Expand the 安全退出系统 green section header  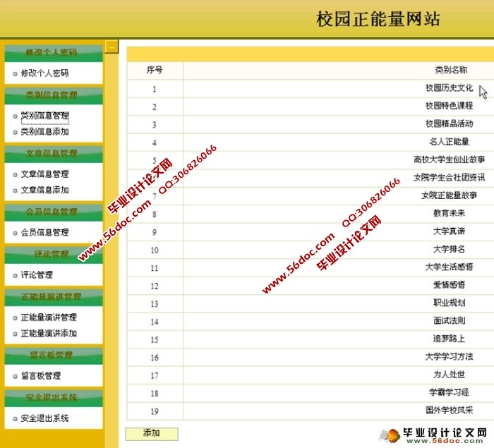coord(54,398)
